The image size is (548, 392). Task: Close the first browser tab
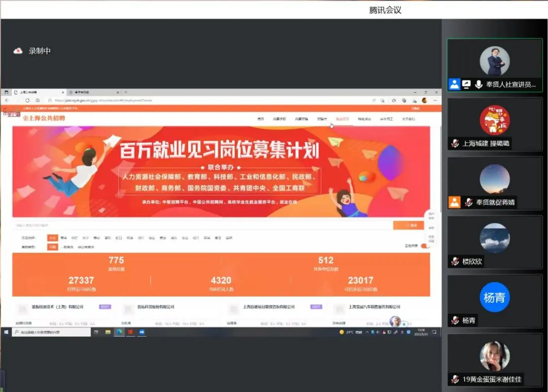63,92
